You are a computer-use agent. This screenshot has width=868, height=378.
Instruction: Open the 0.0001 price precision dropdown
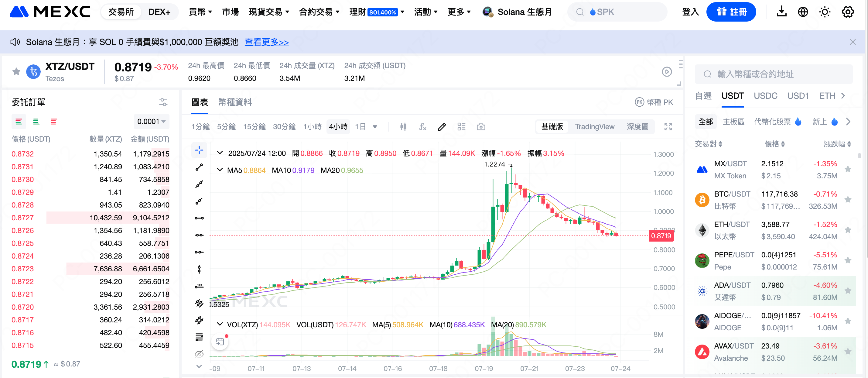pos(151,122)
